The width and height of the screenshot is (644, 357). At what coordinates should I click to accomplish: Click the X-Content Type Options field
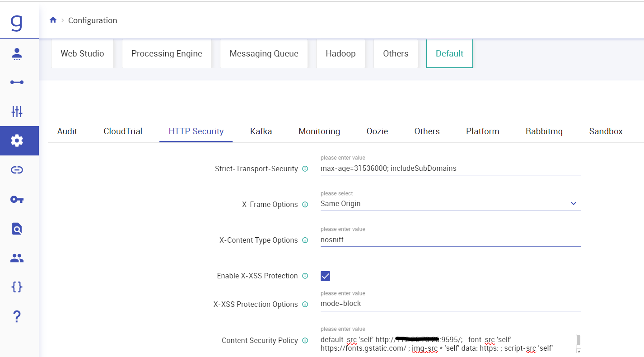(450, 240)
